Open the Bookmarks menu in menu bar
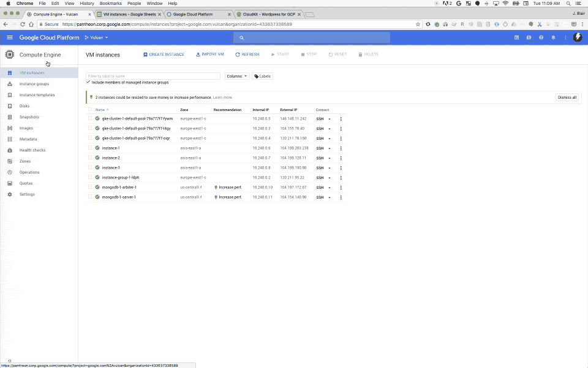Image resolution: width=588 pixels, height=368 pixels. [111, 4]
